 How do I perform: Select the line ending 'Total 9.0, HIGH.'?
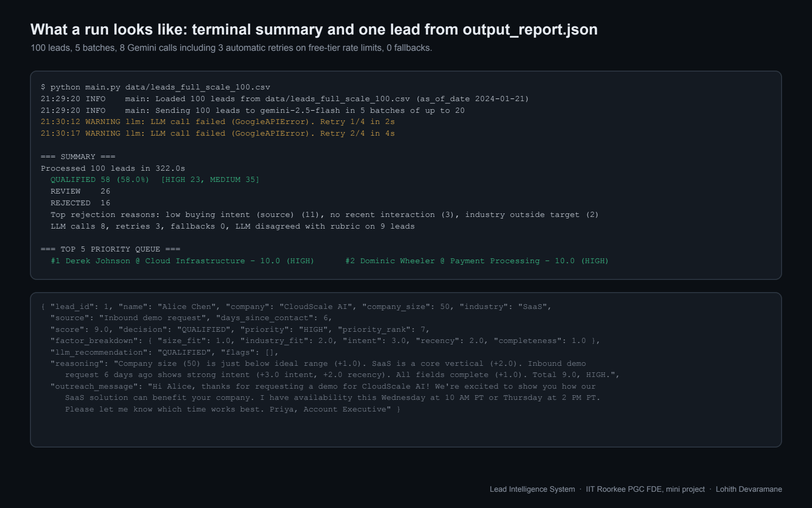coord(343,375)
